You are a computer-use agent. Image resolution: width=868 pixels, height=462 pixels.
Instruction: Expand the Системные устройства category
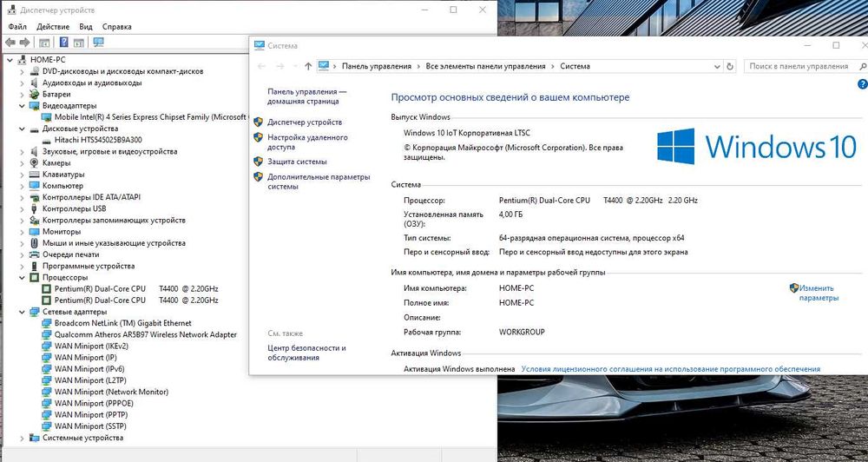coord(23,438)
